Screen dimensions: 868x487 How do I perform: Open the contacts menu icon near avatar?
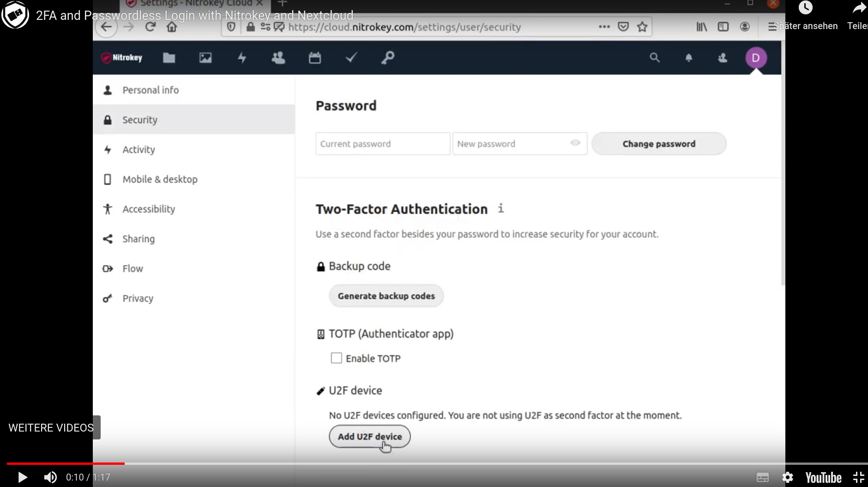[x=723, y=58]
